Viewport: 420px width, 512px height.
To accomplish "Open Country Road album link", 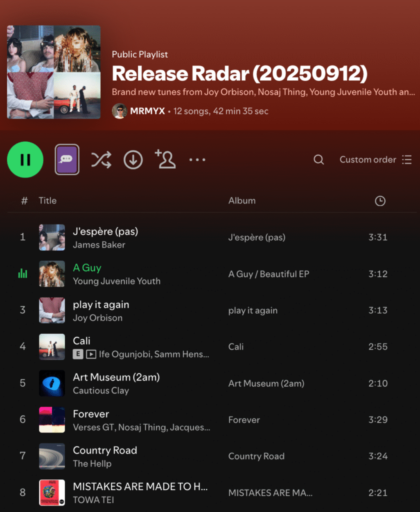I will [256, 456].
